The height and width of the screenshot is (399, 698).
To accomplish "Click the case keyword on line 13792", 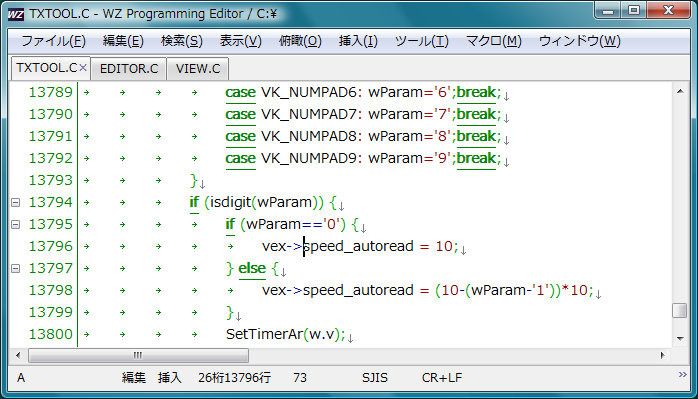I will pyautogui.click(x=240, y=159).
